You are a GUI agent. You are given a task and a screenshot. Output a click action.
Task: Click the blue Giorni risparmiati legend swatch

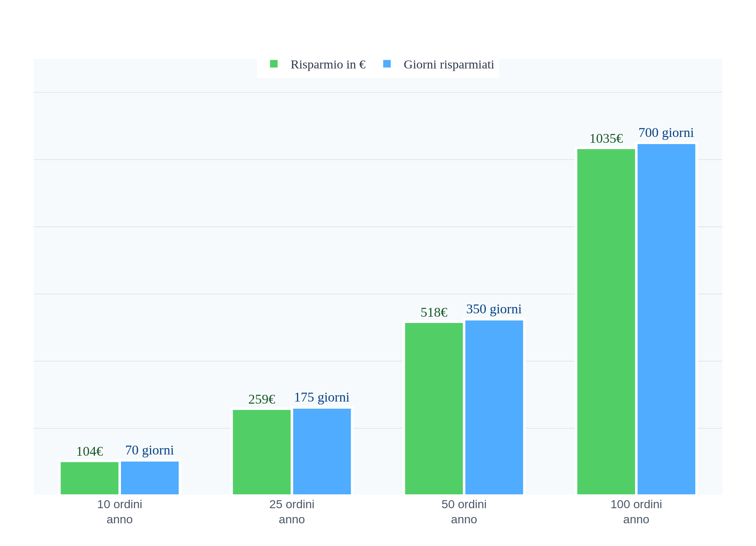pyautogui.click(x=387, y=64)
